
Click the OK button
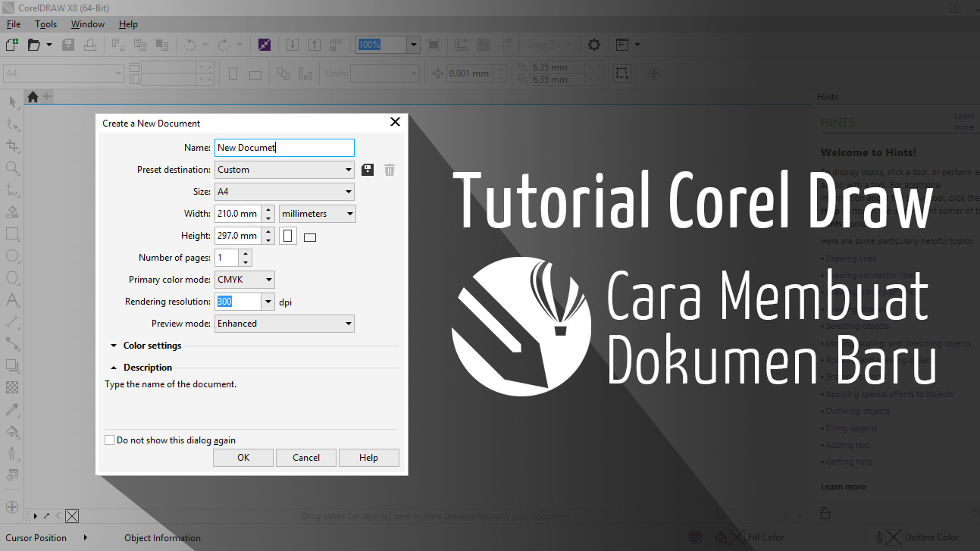point(243,457)
